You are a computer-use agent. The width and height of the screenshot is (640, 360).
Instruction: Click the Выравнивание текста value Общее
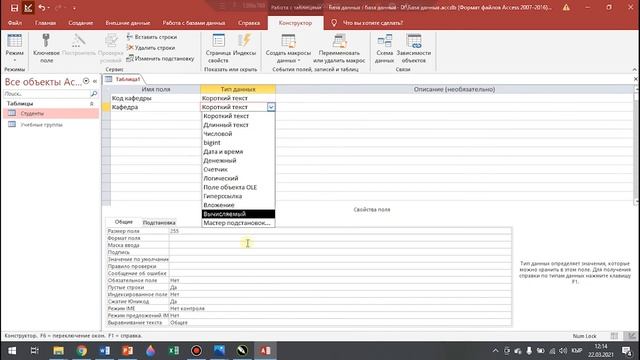[x=340, y=322]
